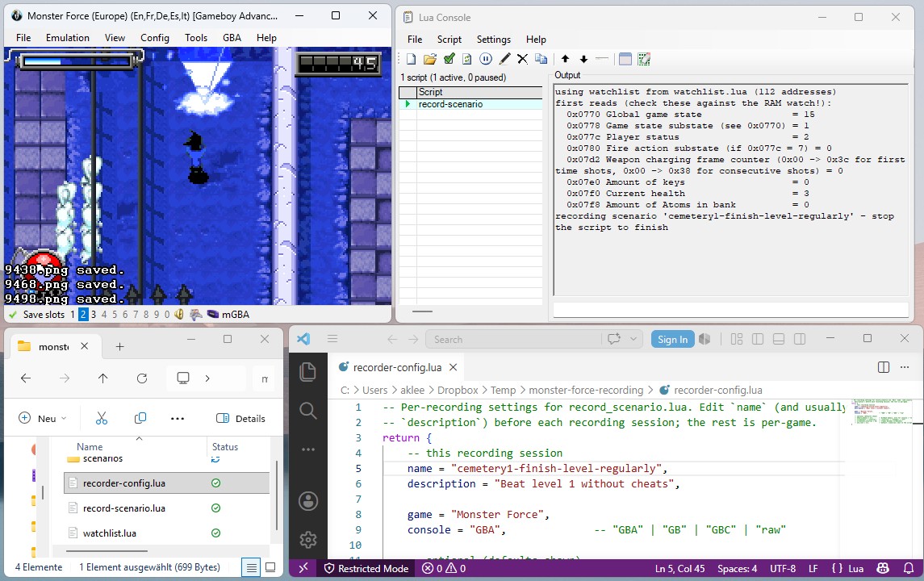
Task: Pause script using the blue pause icon
Action: coord(486,59)
